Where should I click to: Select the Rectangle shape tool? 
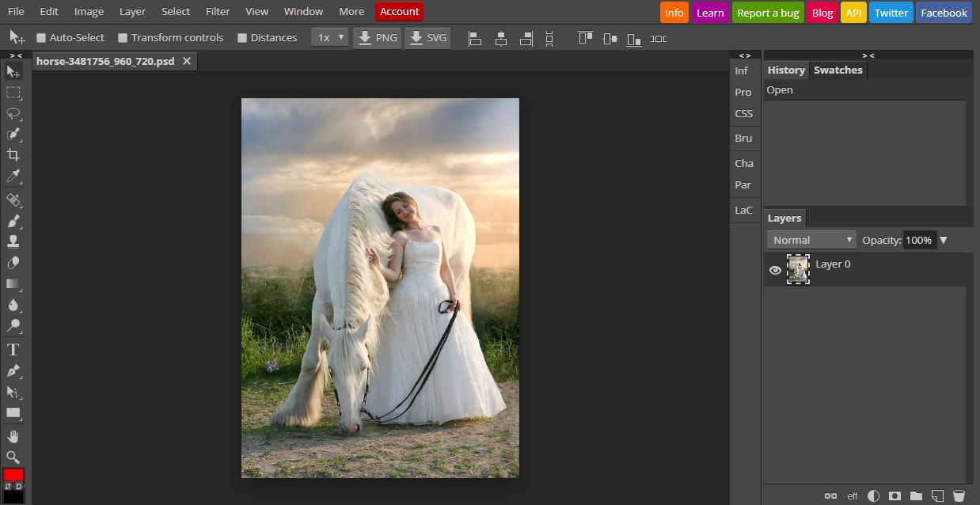(x=13, y=412)
